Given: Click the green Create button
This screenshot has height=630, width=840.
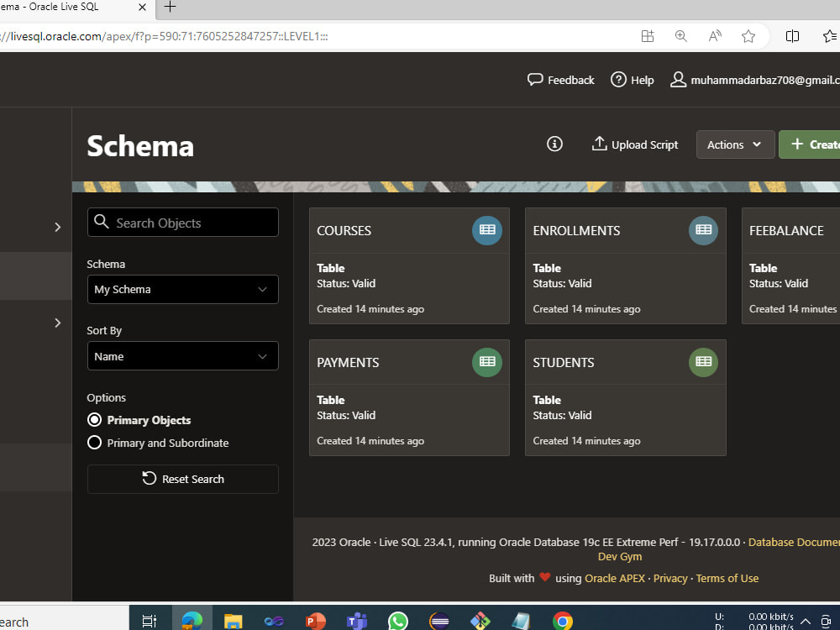Looking at the screenshot, I should click(810, 144).
